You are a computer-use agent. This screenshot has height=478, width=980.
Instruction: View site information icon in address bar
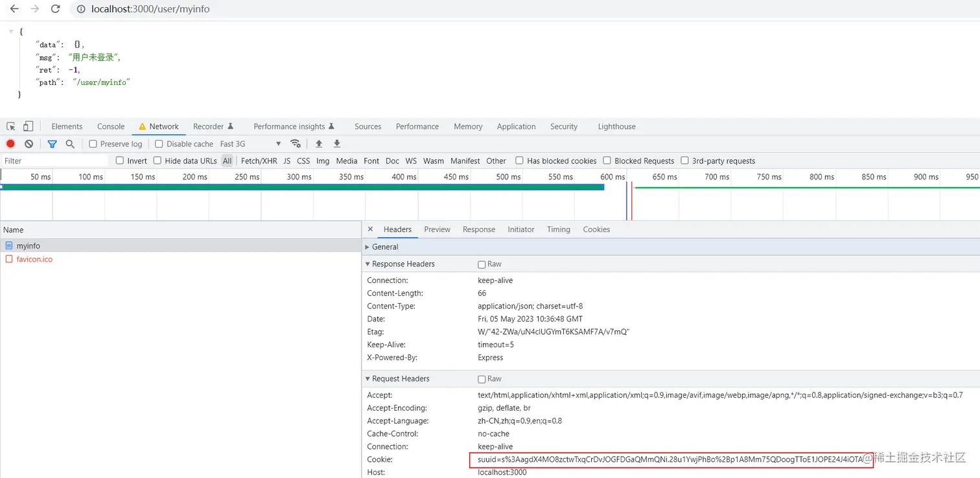[x=81, y=9]
